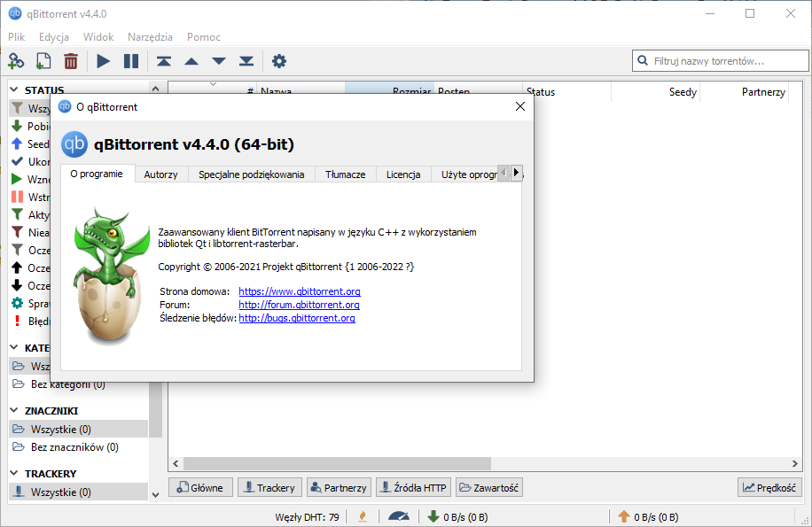Select Bez kategorii (0) filter
The width and height of the screenshot is (812, 527).
[78, 384]
